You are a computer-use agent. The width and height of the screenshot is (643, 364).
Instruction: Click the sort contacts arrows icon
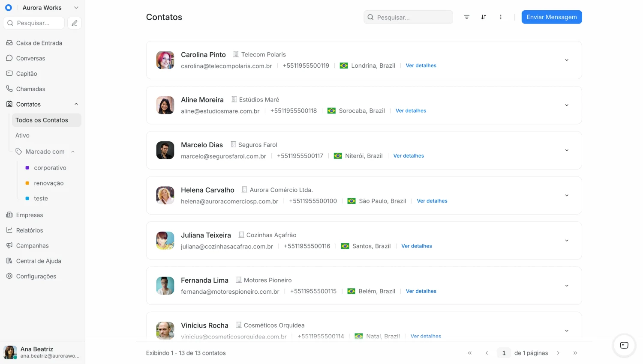click(484, 17)
